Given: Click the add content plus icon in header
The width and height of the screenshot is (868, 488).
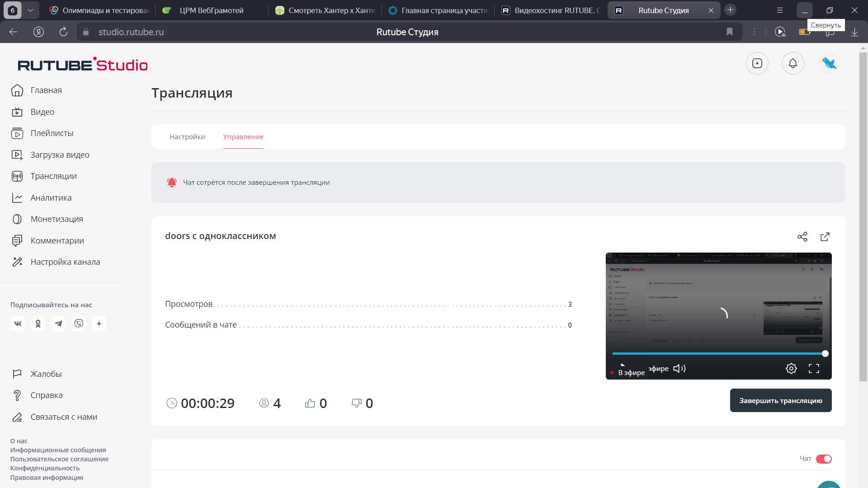Looking at the screenshot, I should 757,63.
